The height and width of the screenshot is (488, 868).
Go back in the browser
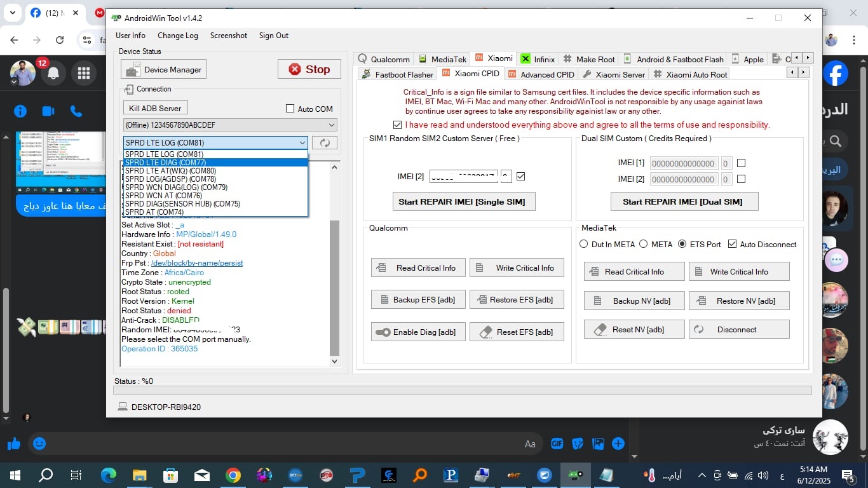pos(14,40)
